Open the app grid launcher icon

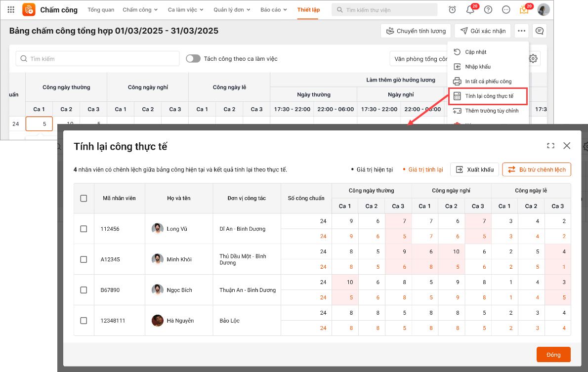coord(11,10)
